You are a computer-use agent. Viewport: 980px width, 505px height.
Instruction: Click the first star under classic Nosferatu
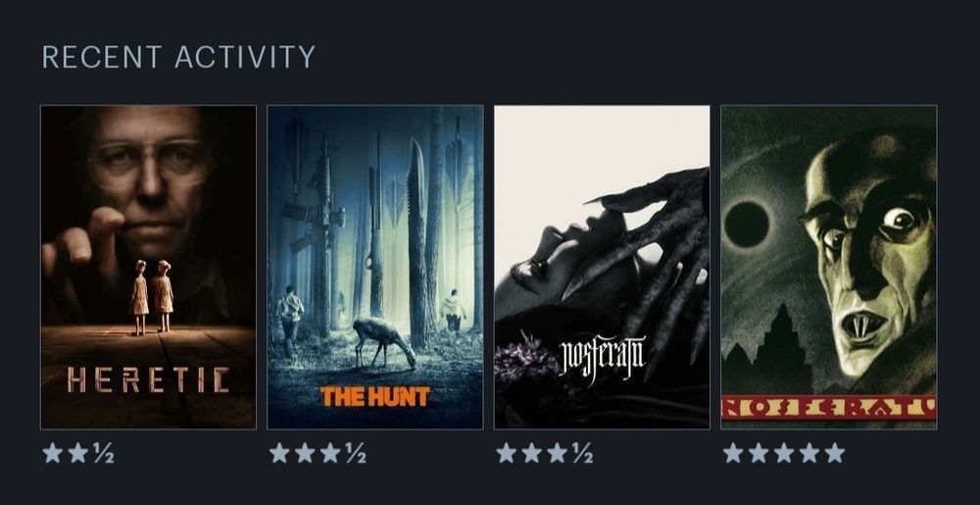(733, 453)
